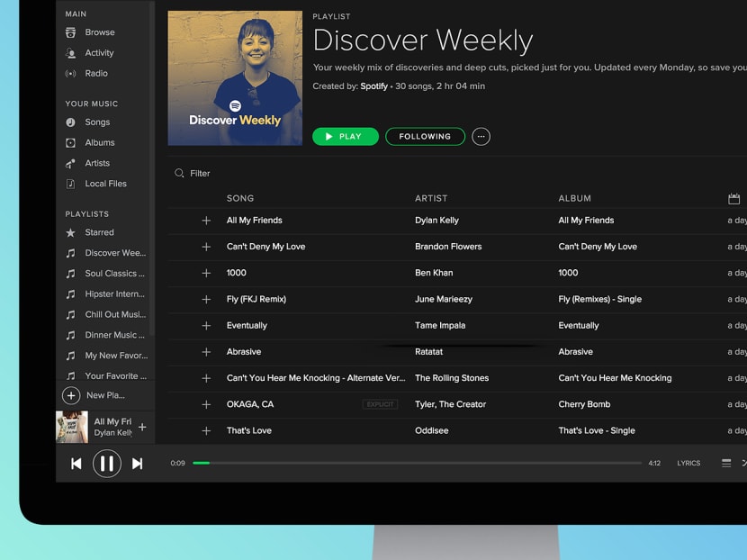Select the song title 'Abrasive'

[243, 352]
